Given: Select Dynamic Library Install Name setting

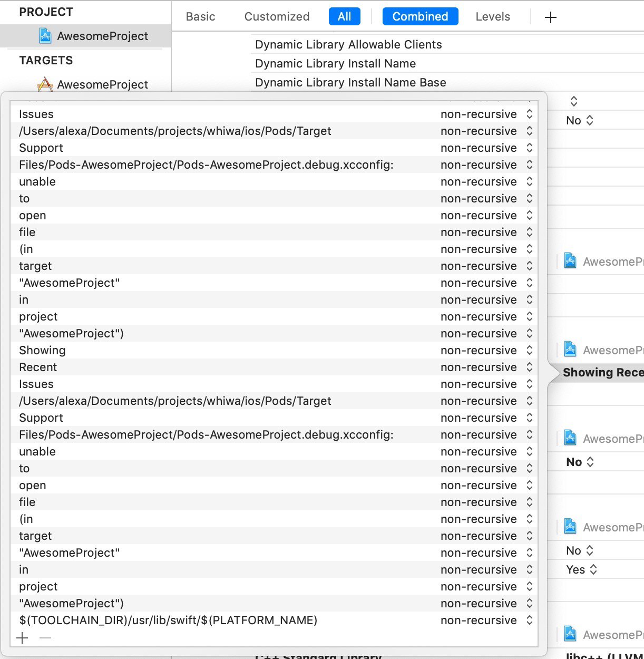Looking at the screenshot, I should pyautogui.click(x=335, y=63).
